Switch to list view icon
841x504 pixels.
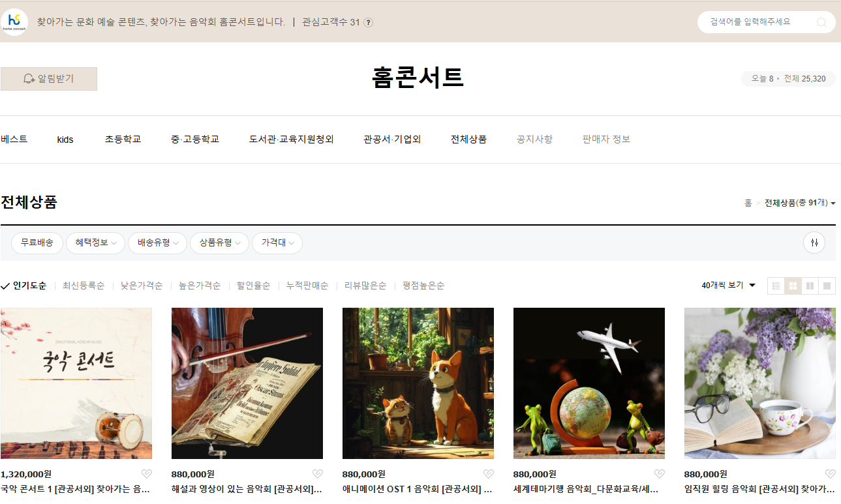coord(776,286)
